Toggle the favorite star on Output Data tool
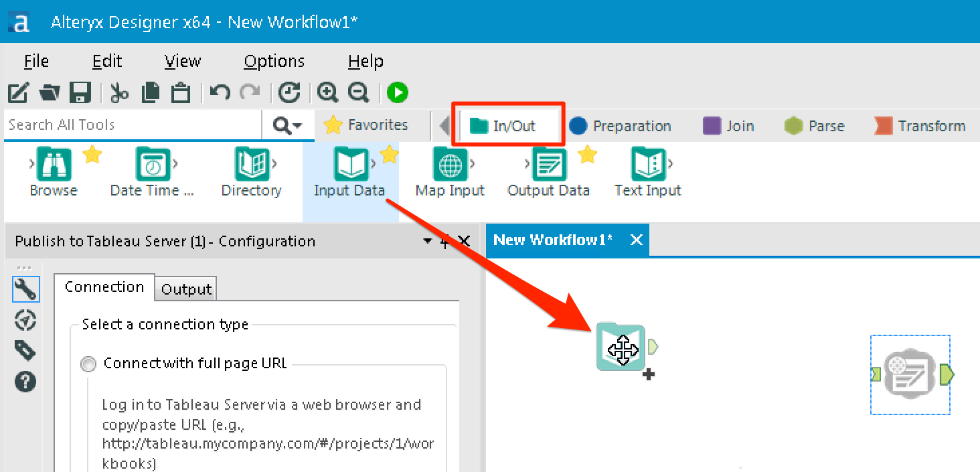Viewport: 980px width, 472px height. point(588,154)
